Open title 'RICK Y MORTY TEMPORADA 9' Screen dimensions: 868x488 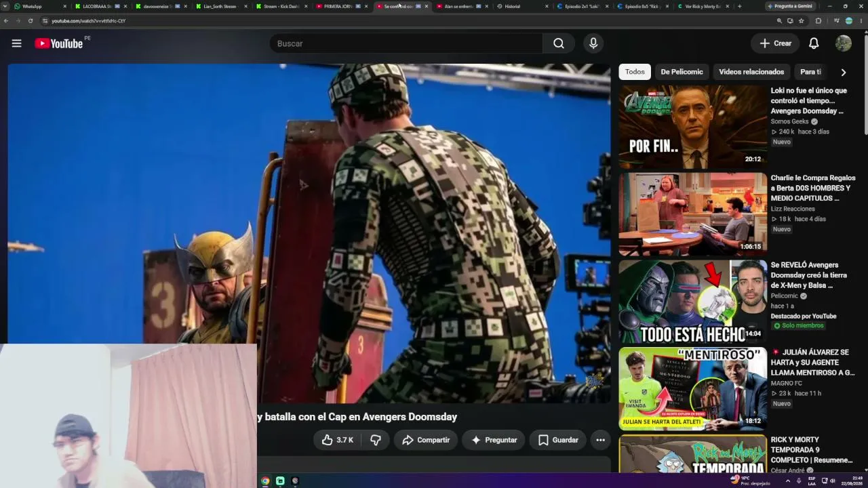coord(812,450)
